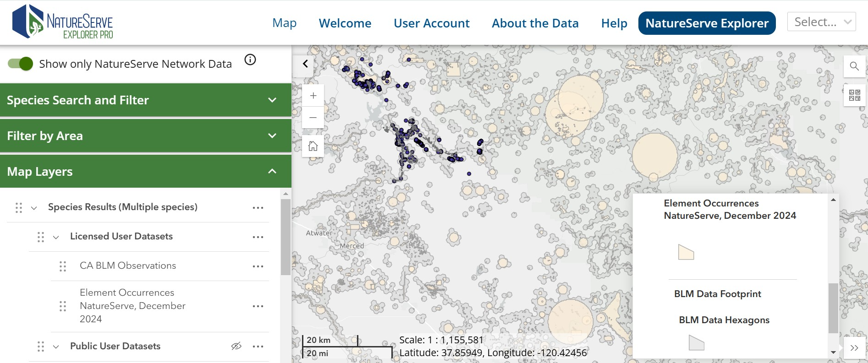
Task: Select Element Occurrences NatureServe layer row
Action: (133, 306)
